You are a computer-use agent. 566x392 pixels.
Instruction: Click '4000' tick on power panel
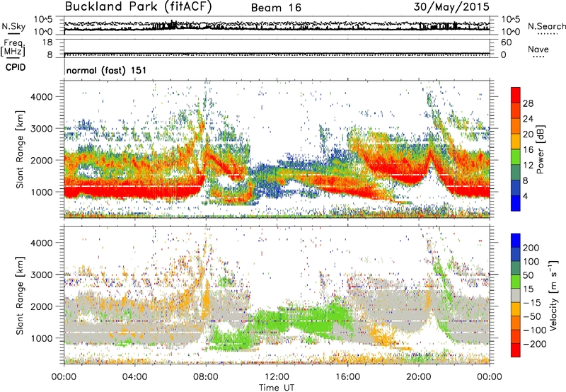[42, 97]
